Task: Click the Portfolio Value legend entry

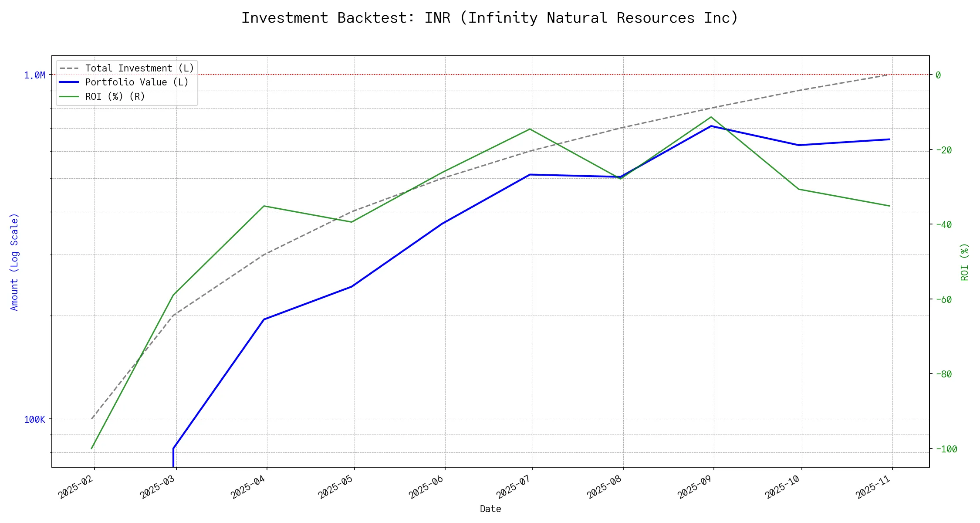Action: coord(137,82)
